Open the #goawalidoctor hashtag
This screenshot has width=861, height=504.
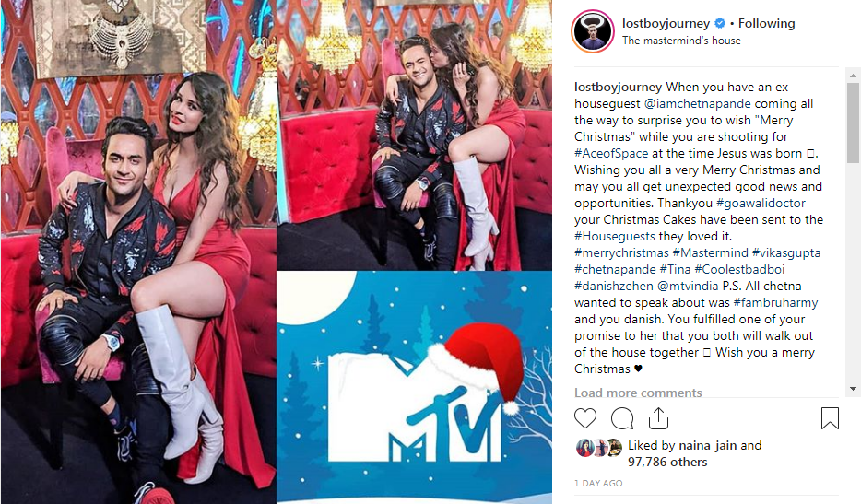pos(761,203)
